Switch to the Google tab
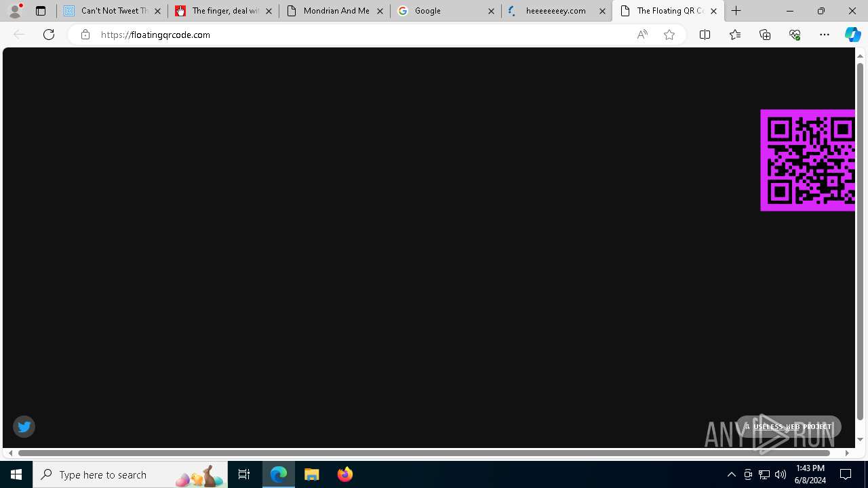The height and width of the screenshot is (488, 868). pos(446,11)
